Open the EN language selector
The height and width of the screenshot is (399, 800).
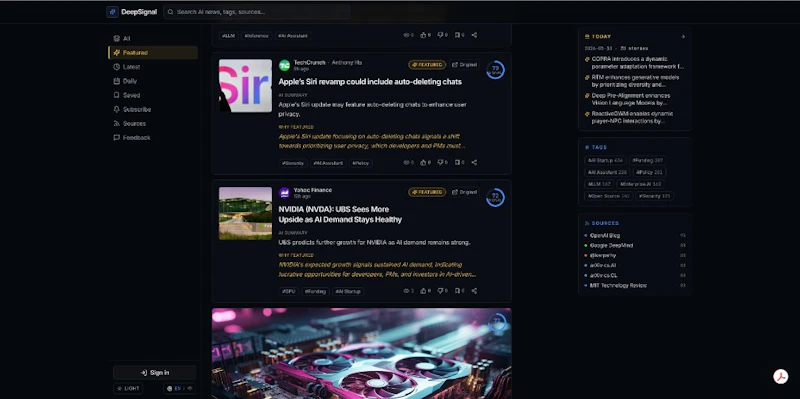pos(180,388)
